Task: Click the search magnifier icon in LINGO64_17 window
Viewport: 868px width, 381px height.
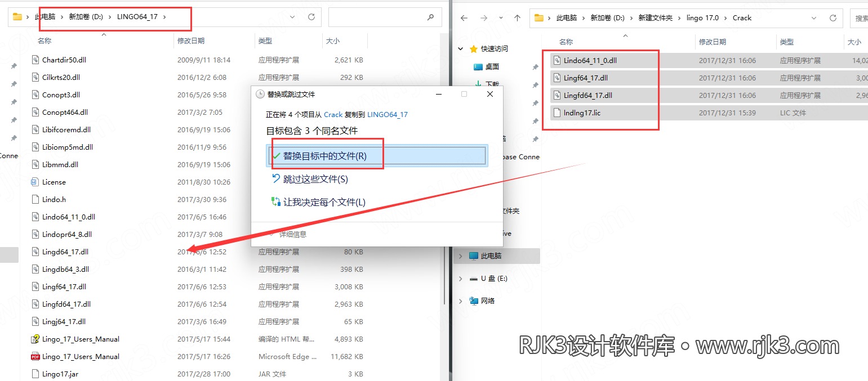Action: tap(431, 17)
